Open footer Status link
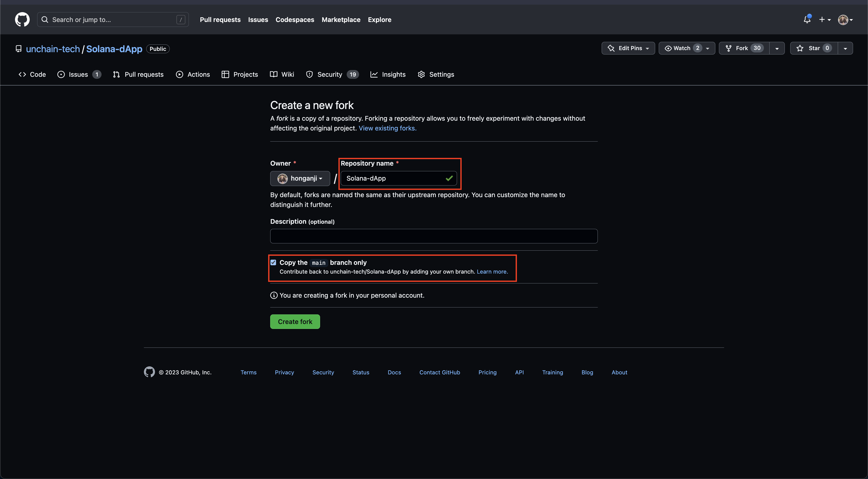 click(x=361, y=372)
